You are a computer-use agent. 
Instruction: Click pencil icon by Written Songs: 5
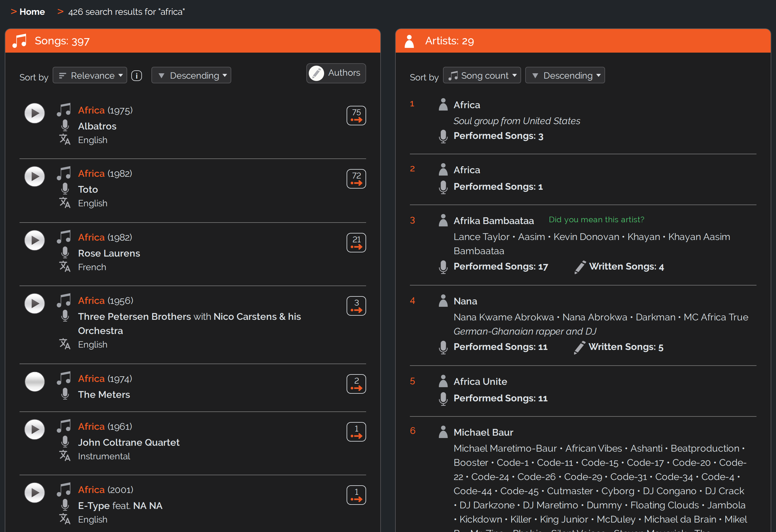point(579,348)
